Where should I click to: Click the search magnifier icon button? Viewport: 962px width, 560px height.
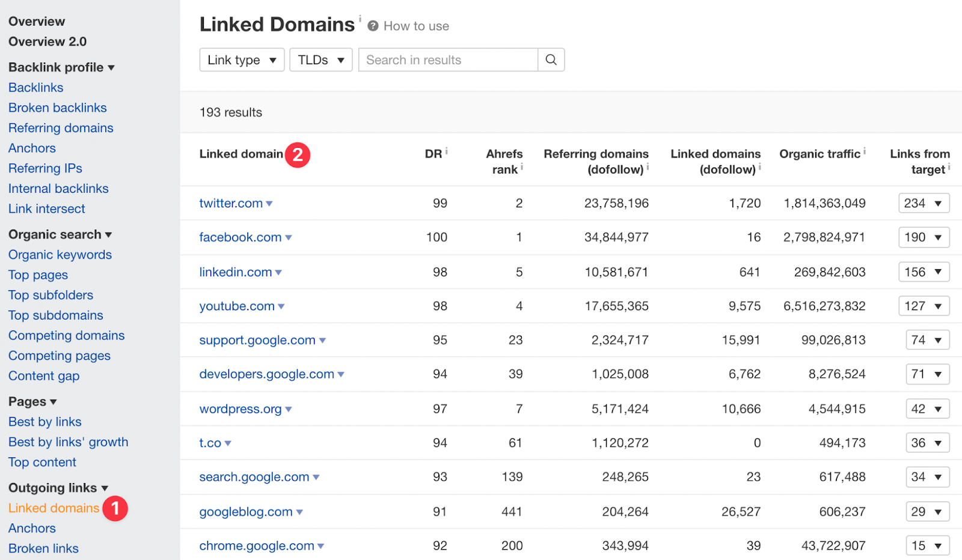[551, 60]
